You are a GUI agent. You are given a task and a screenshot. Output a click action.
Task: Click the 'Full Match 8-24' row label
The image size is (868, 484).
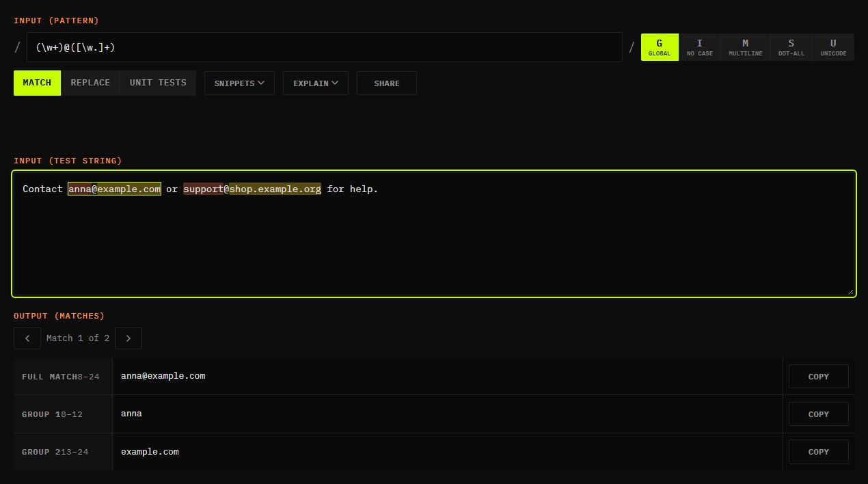point(63,376)
